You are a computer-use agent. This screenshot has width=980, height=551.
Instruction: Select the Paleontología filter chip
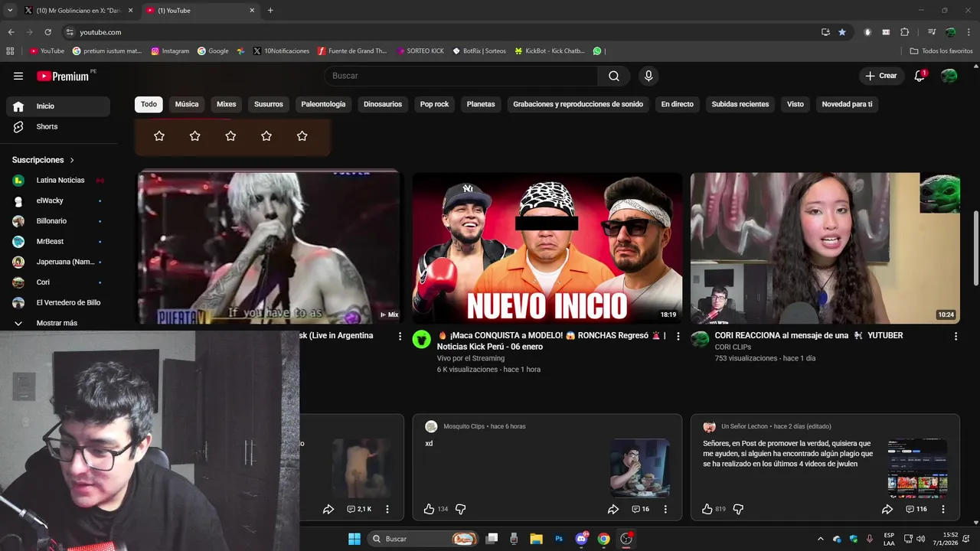click(323, 104)
